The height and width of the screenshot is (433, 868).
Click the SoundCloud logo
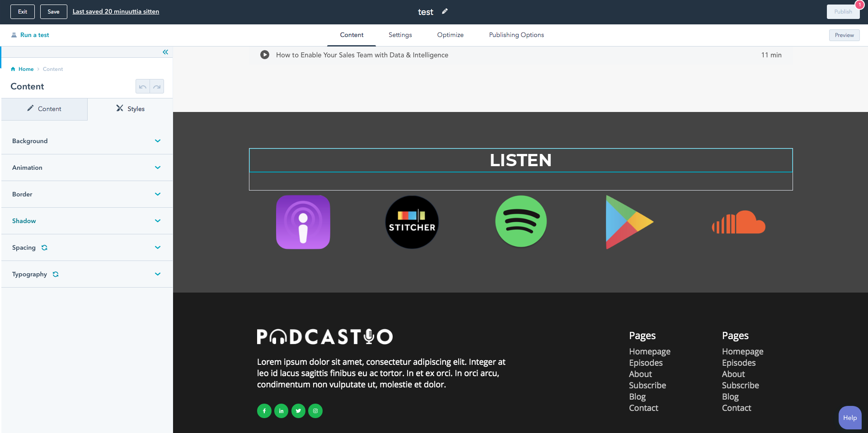[x=738, y=222]
